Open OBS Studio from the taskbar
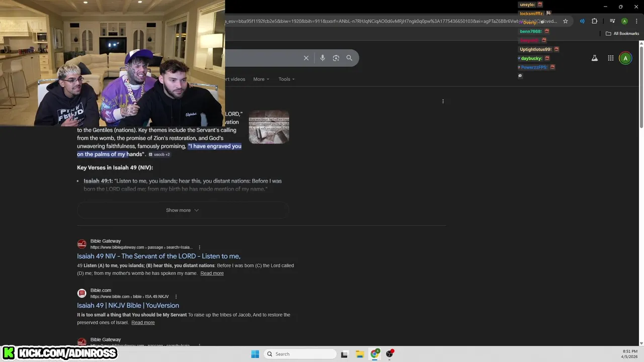 click(x=389, y=354)
